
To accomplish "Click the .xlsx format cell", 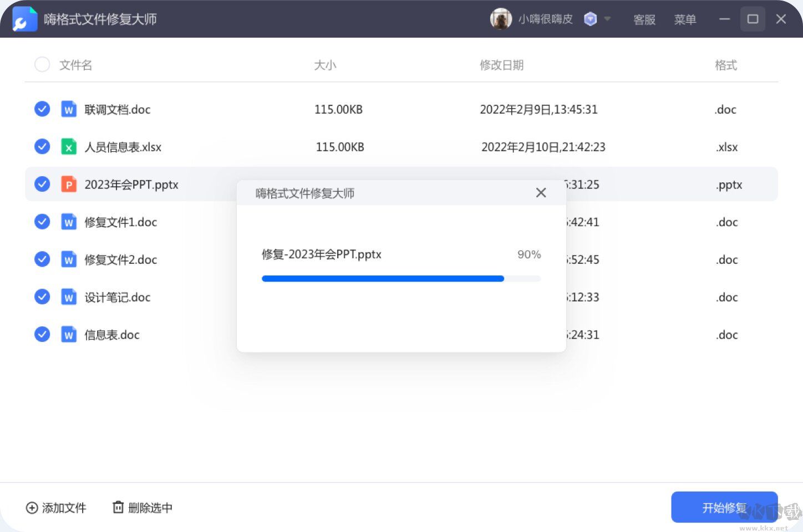I will [727, 147].
